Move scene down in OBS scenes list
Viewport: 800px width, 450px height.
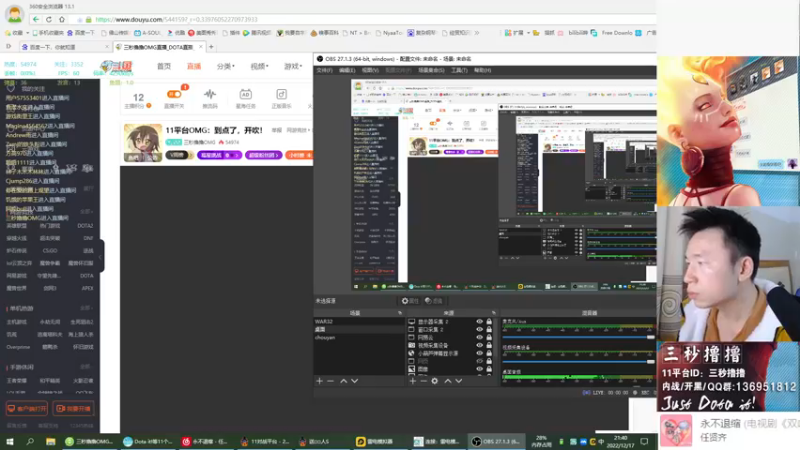point(355,381)
